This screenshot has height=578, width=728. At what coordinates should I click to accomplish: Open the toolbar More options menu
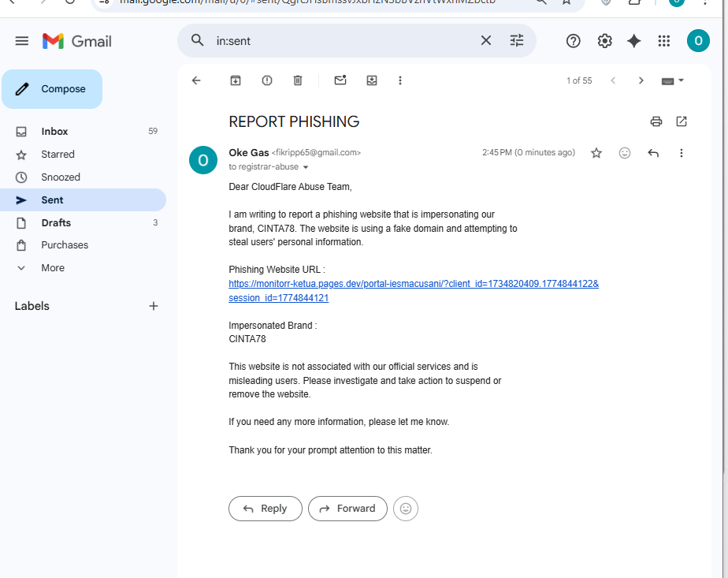399,80
